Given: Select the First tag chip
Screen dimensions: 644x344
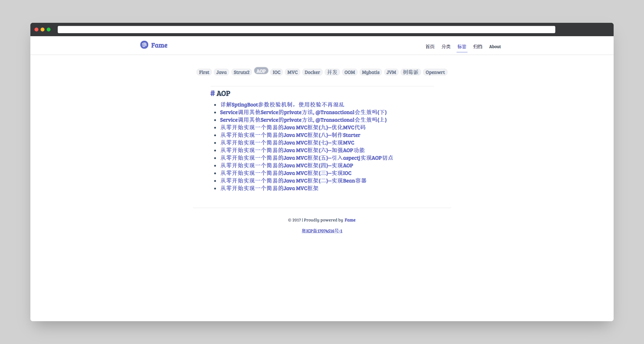Looking at the screenshot, I should (204, 72).
